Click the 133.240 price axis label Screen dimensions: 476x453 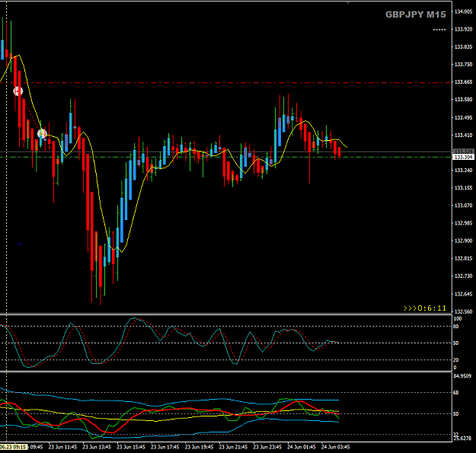click(463, 171)
